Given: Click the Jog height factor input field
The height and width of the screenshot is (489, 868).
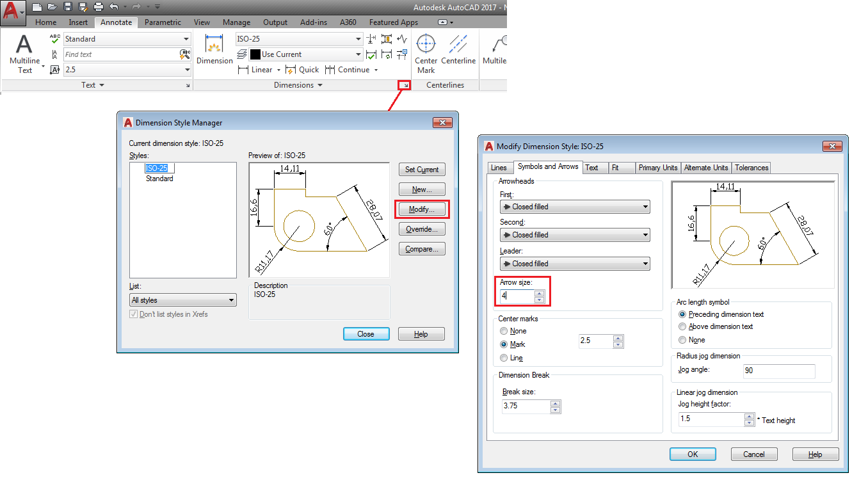Looking at the screenshot, I should pyautogui.click(x=712, y=419).
